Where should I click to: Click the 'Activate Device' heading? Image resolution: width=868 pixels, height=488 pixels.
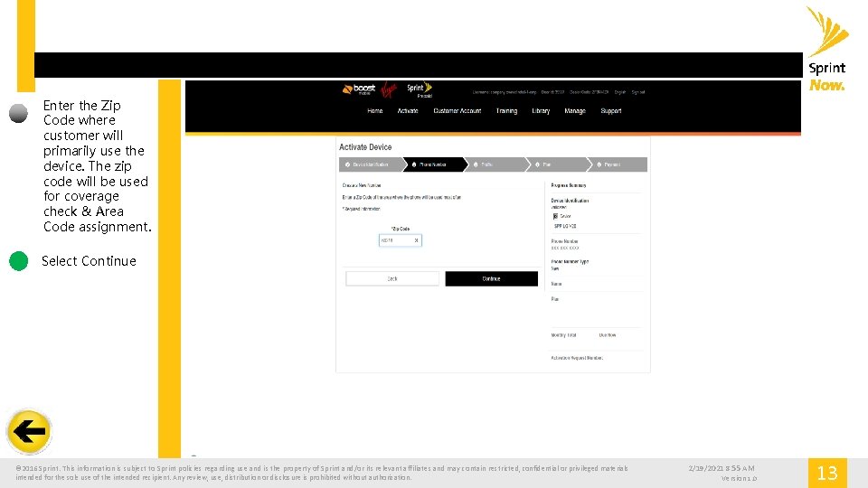click(365, 147)
